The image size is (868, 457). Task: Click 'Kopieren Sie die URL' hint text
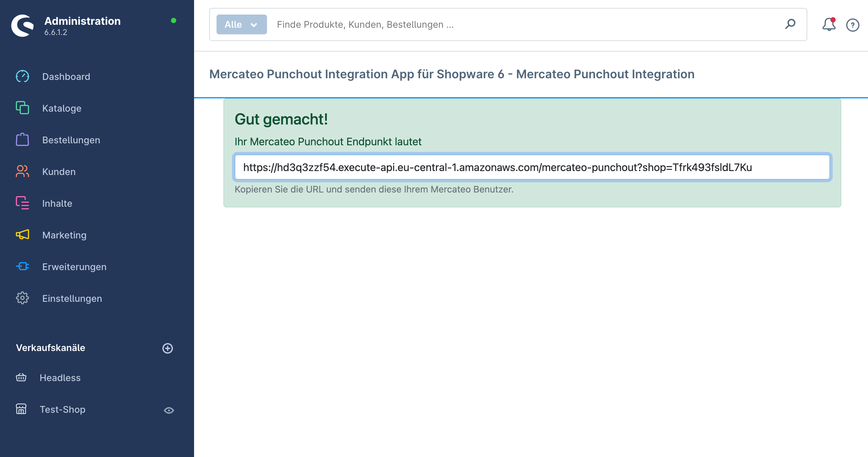point(374,190)
